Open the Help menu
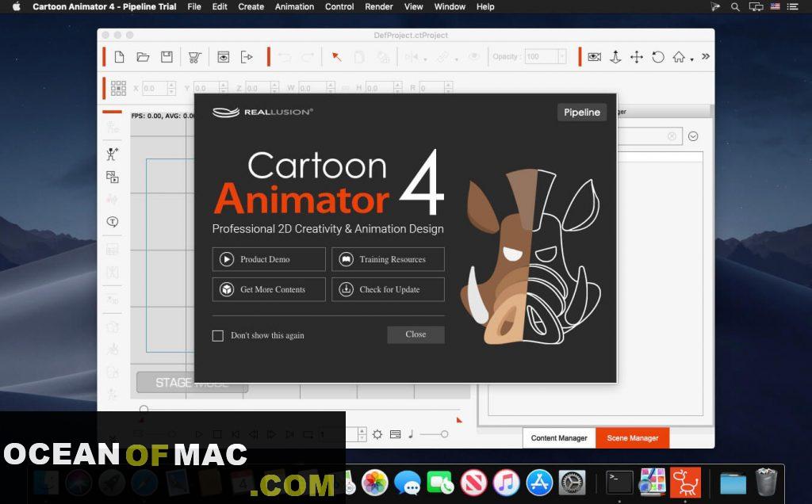 point(485,6)
